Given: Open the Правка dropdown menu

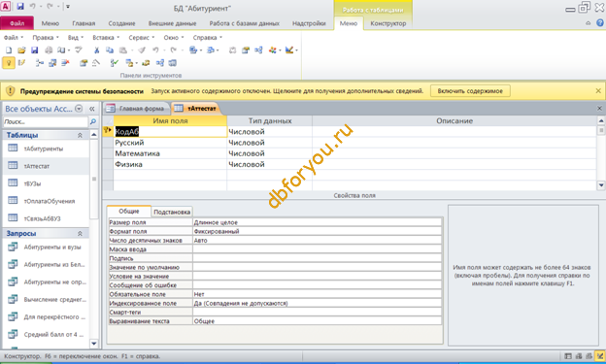Looking at the screenshot, I should coord(46,38).
